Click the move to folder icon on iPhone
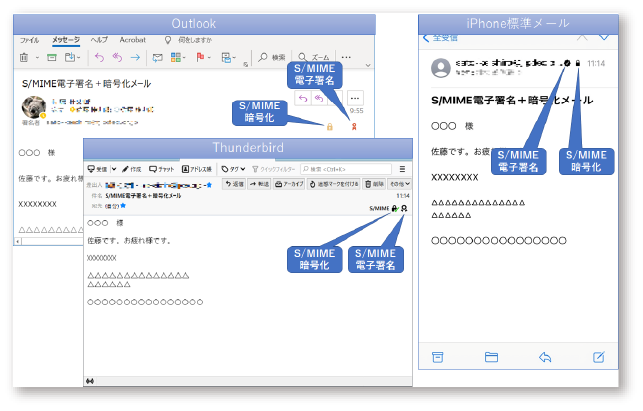The height and width of the screenshot is (411, 643). point(491,357)
